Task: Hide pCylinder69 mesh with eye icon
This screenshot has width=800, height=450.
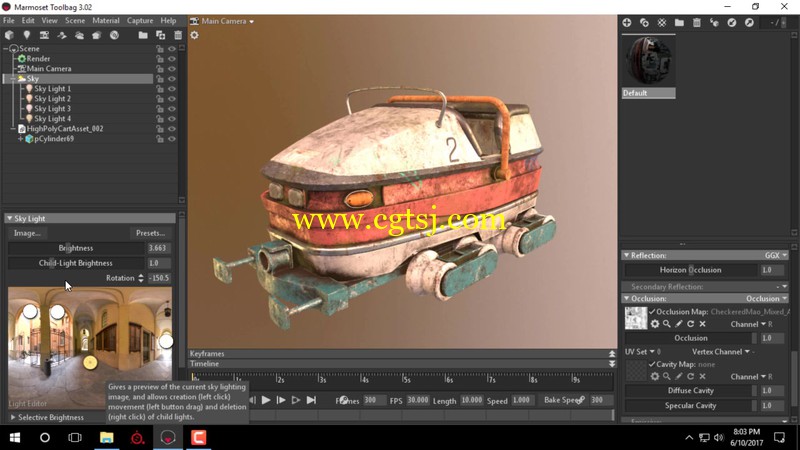Action: pyautogui.click(x=171, y=139)
